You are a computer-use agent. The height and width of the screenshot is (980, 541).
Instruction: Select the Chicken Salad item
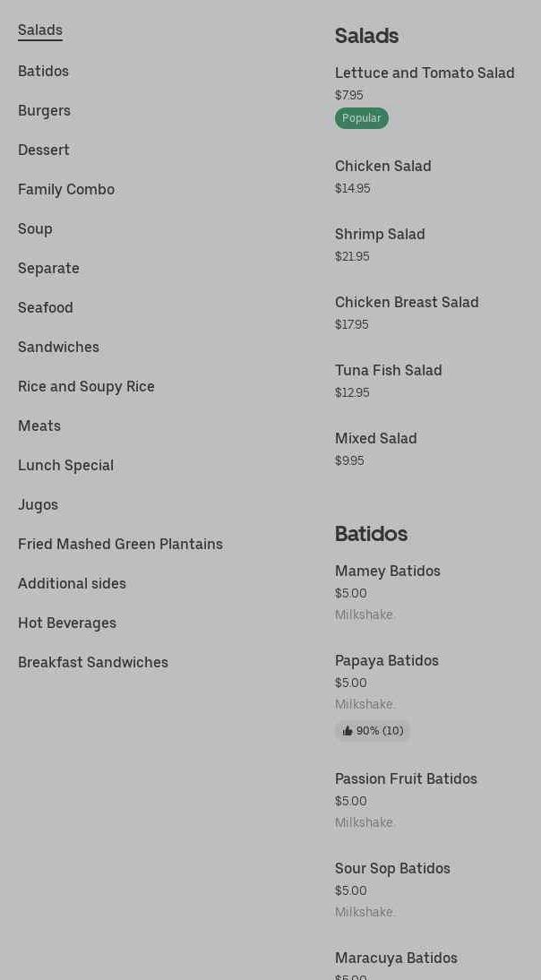(383, 167)
